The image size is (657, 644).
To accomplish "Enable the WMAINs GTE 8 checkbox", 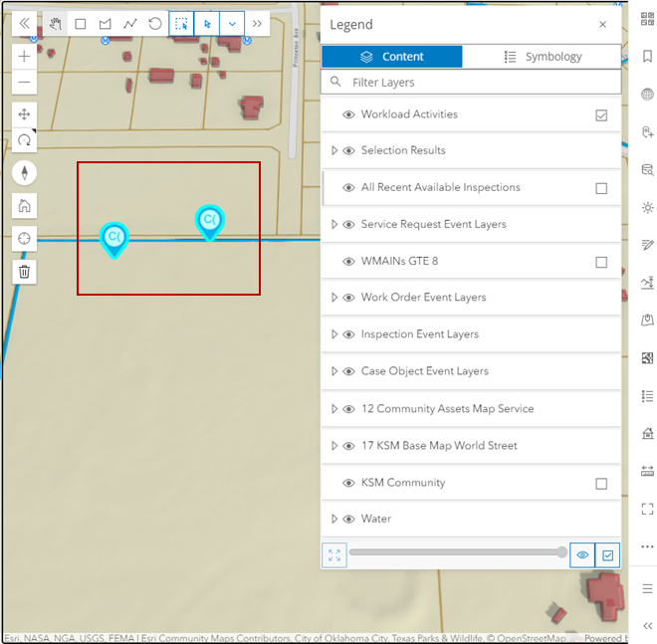I will click(601, 263).
